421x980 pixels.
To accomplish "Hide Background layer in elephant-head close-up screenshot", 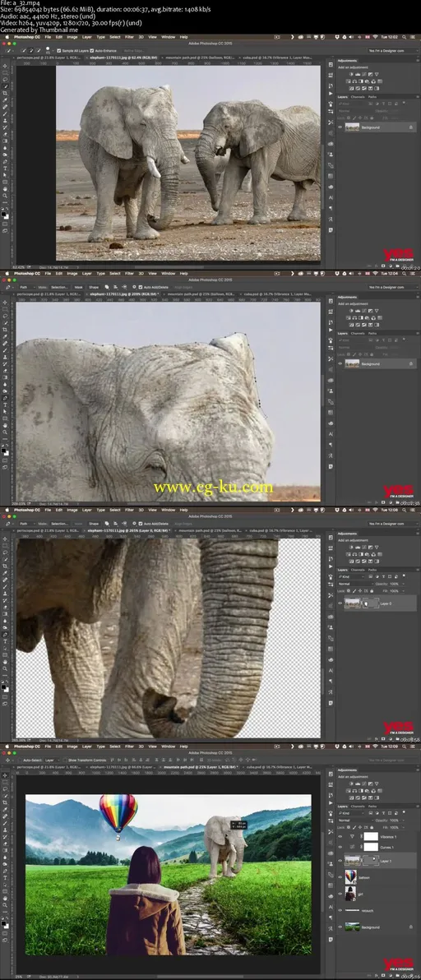I will [340, 363].
